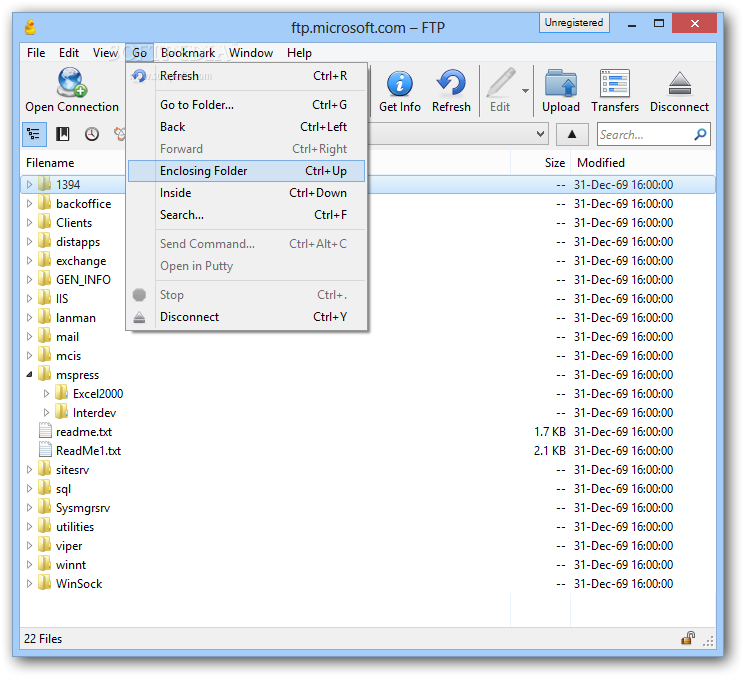Expand the sitesrv folder
This screenshot has height=677, width=744.
pyautogui.click(x=29, y=469)
